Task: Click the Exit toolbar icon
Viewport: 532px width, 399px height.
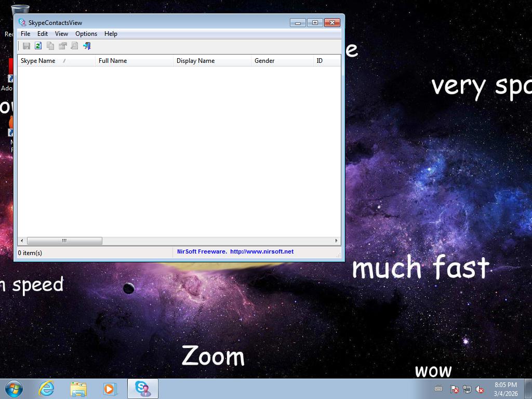Action: tap(87, 46)
